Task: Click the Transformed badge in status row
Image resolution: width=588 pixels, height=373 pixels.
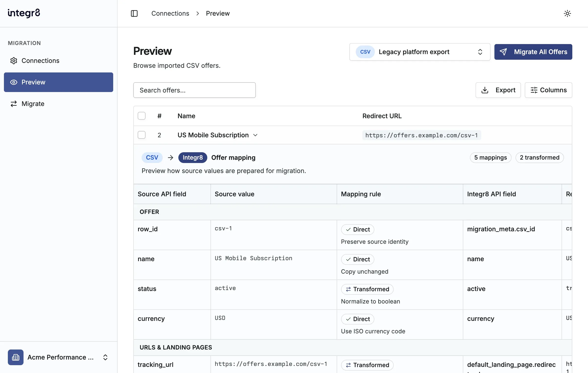Action: (x=367, y=289)
